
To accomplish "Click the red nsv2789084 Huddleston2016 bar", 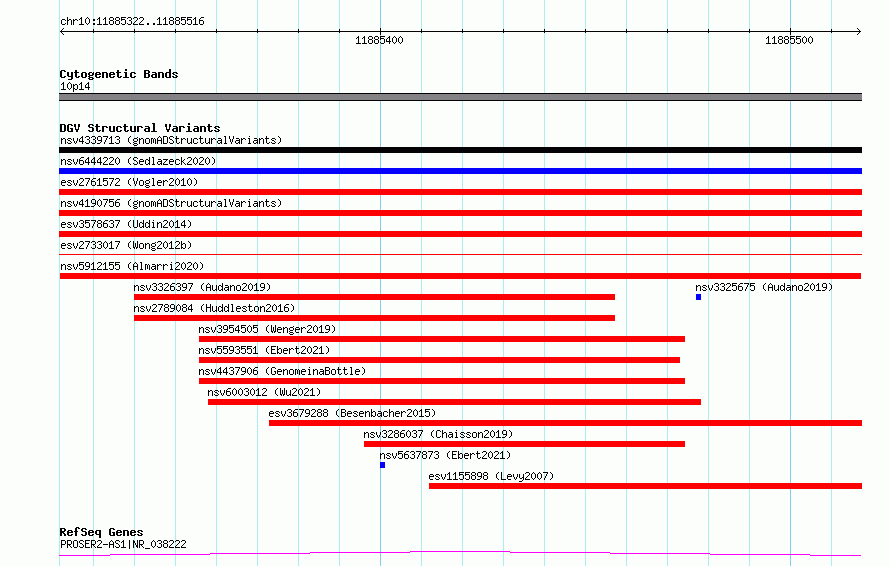I will coord(375,318).
